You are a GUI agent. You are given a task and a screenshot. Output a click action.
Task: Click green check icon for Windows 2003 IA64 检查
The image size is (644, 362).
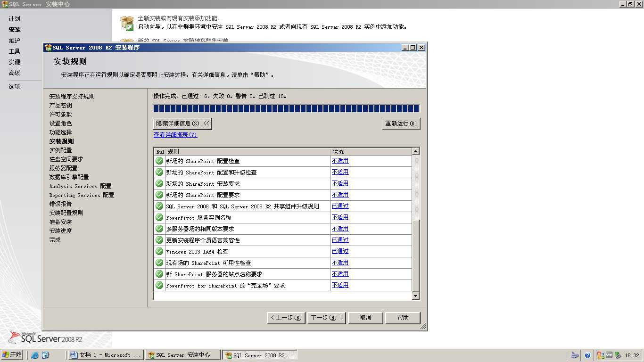159,251
